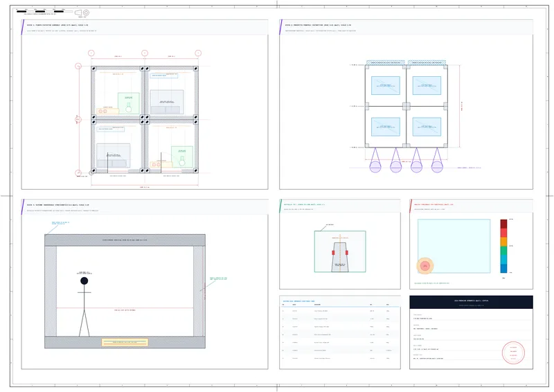Select the upper-right blue window in elevation view

tap(427, 85)
